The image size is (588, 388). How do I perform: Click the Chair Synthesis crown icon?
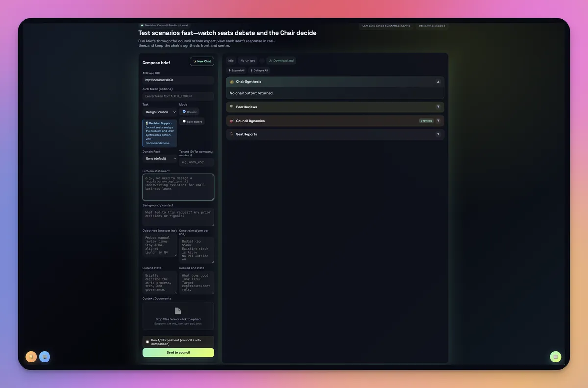(x=231, y=81)
